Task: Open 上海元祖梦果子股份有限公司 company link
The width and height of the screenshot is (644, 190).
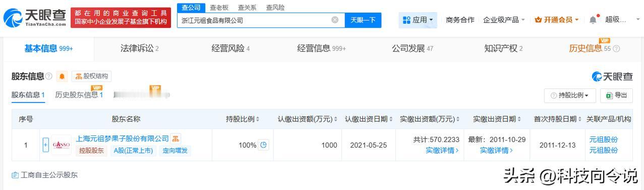Action: point(122,138)
